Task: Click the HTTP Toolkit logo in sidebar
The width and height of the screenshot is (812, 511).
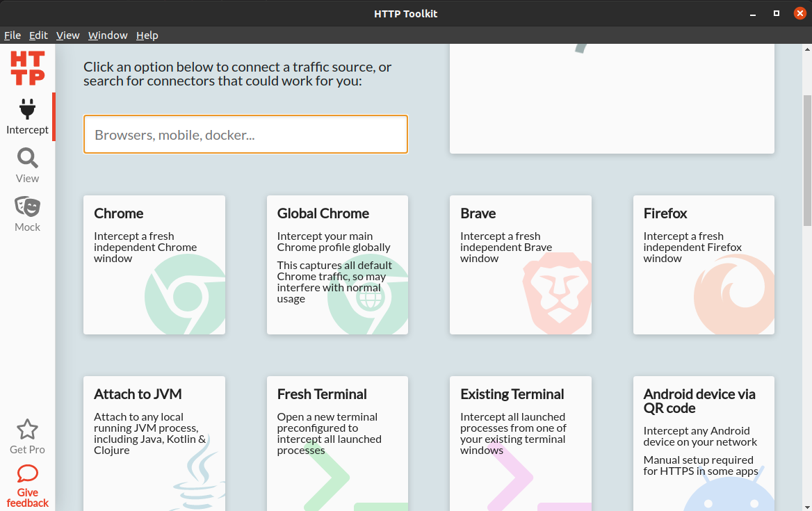Action: (x=27, y=68)
